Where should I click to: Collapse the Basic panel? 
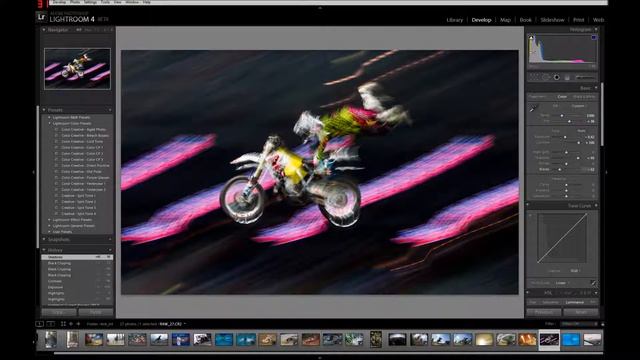pos(596,88)
